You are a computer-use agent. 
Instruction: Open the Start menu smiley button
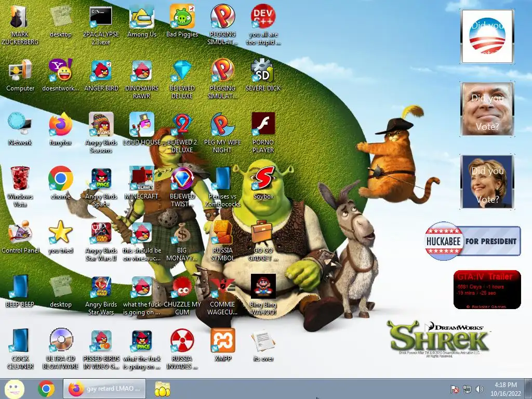coord(14,389)
